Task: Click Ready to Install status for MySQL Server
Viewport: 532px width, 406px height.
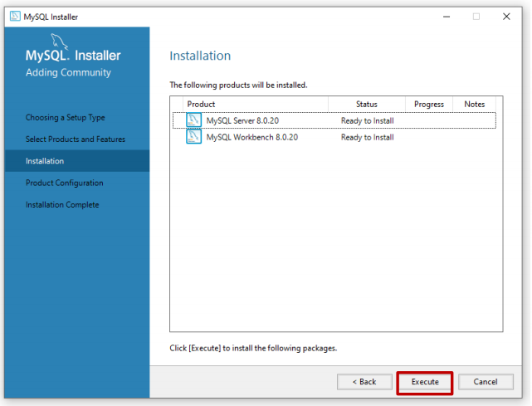Action: (x=368, y=120)
